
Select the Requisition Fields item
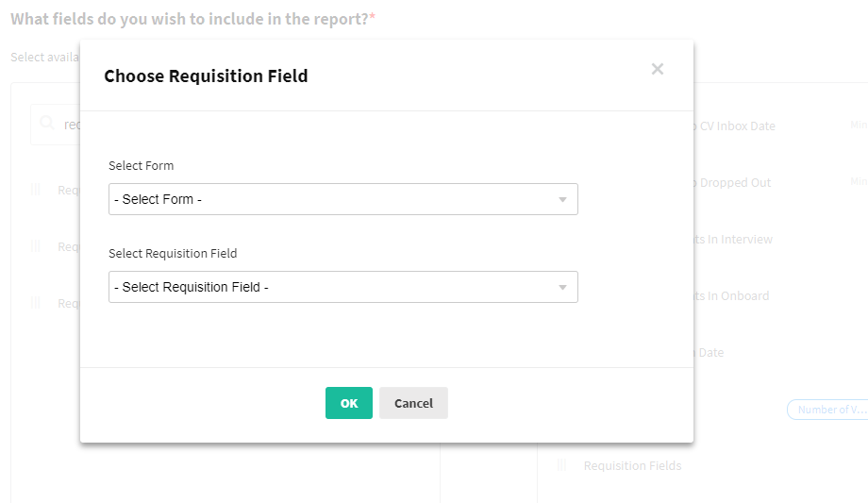pyautogui.click(x=632, y=466)
